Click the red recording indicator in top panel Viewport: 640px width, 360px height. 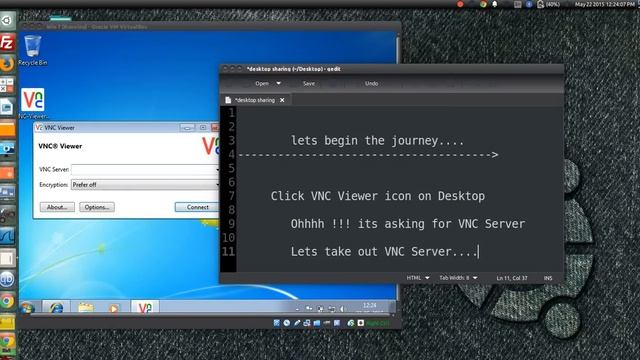pyautogui.click(x=460, y=4)
